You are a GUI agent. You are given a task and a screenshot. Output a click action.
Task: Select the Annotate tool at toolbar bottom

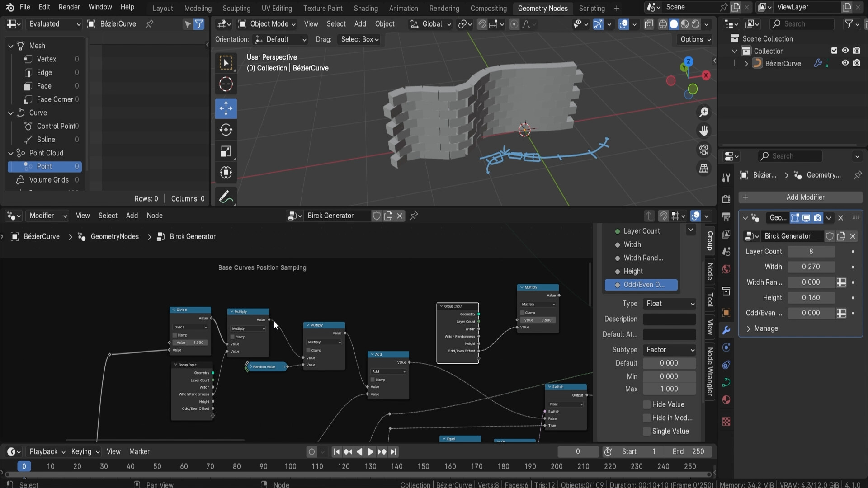pyautogui.click(x=226, y=197)
